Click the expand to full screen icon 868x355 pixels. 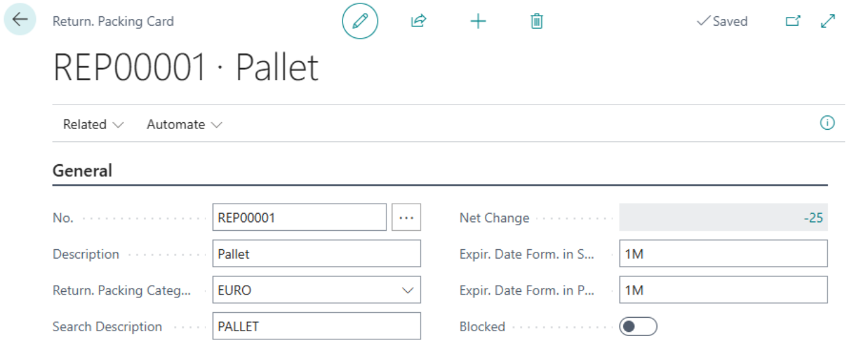coord(827,21)
